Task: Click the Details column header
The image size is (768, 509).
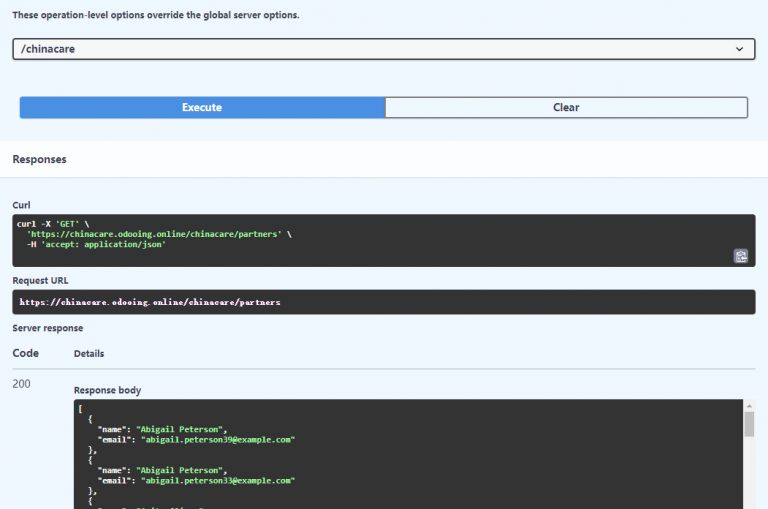Action: [89, 353]
